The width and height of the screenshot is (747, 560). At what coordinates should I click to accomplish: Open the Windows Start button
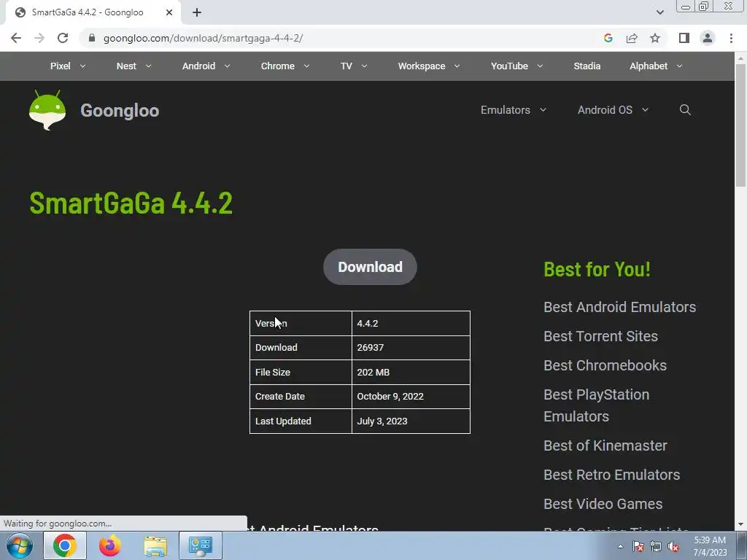coord(20,545)
